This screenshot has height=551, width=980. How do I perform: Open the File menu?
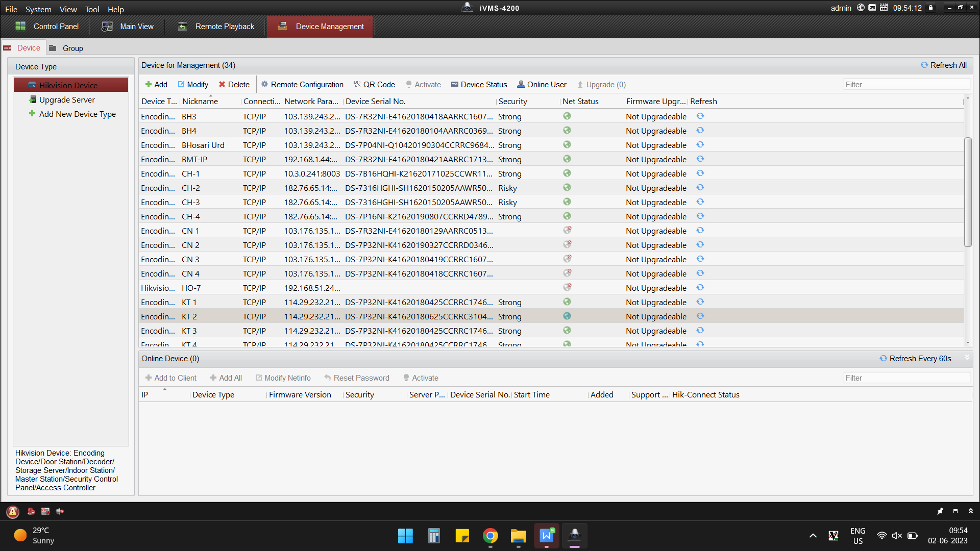[11, 9]
